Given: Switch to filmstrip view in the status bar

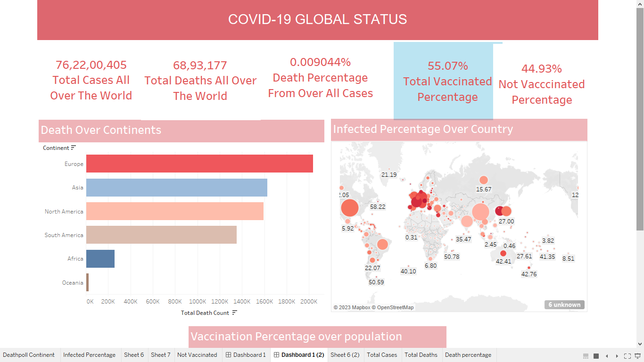Looking at the screenshot, I should pos(586,356).
